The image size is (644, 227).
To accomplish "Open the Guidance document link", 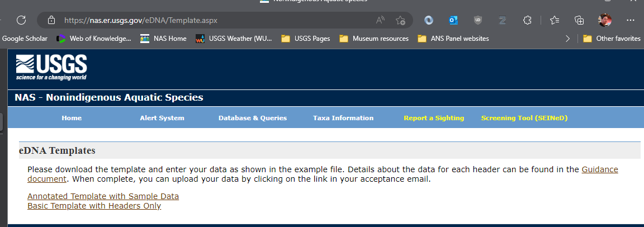I will 600,169.
